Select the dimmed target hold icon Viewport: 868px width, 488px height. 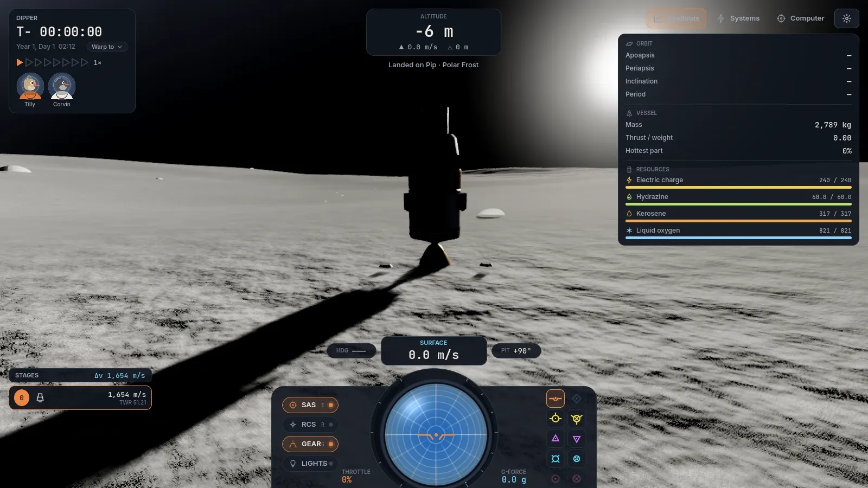tap(556, 479)
